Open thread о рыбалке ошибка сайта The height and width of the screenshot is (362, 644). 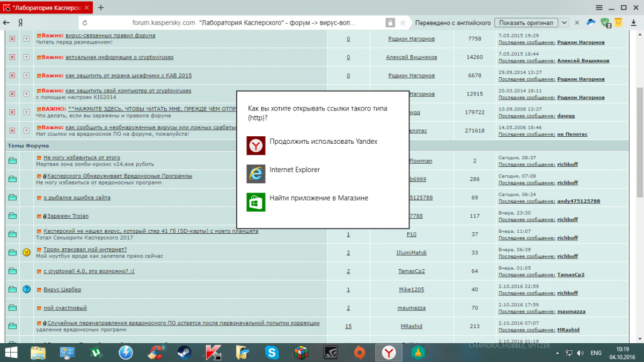(77, 197)
